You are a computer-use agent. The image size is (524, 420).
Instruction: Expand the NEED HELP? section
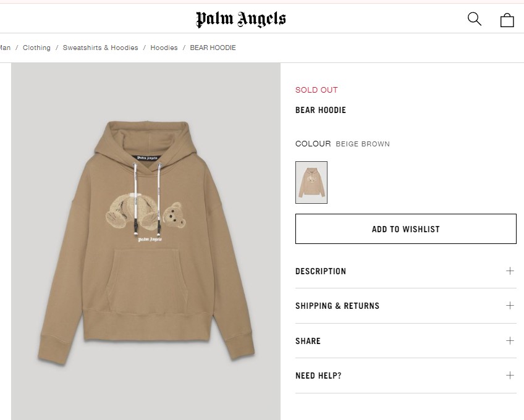click(406, 376)
